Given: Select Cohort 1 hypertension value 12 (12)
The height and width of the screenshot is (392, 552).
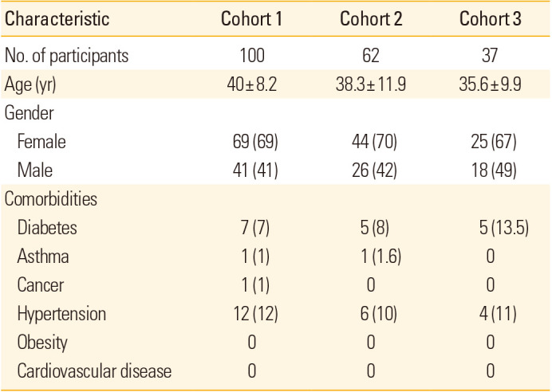Looking at the screenshot, I should (252, 315).
